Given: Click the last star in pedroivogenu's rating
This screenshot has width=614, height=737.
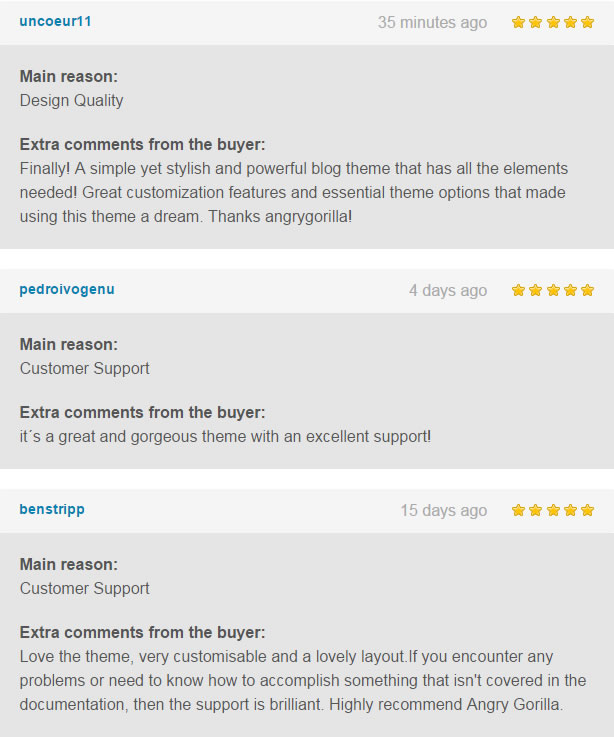Looking at the screenshot, I should coord(586,290).
